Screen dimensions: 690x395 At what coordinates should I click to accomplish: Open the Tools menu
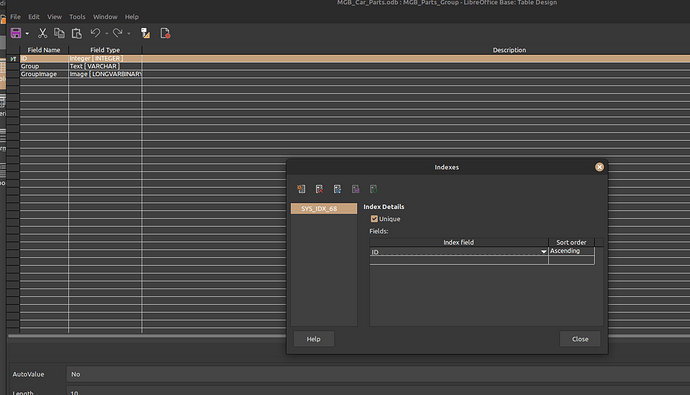77,17
